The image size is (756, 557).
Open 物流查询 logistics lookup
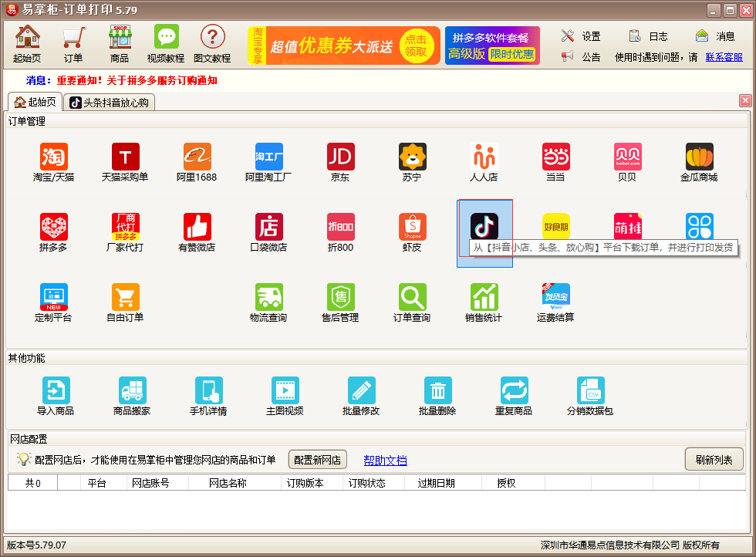(x=268, y=303)
